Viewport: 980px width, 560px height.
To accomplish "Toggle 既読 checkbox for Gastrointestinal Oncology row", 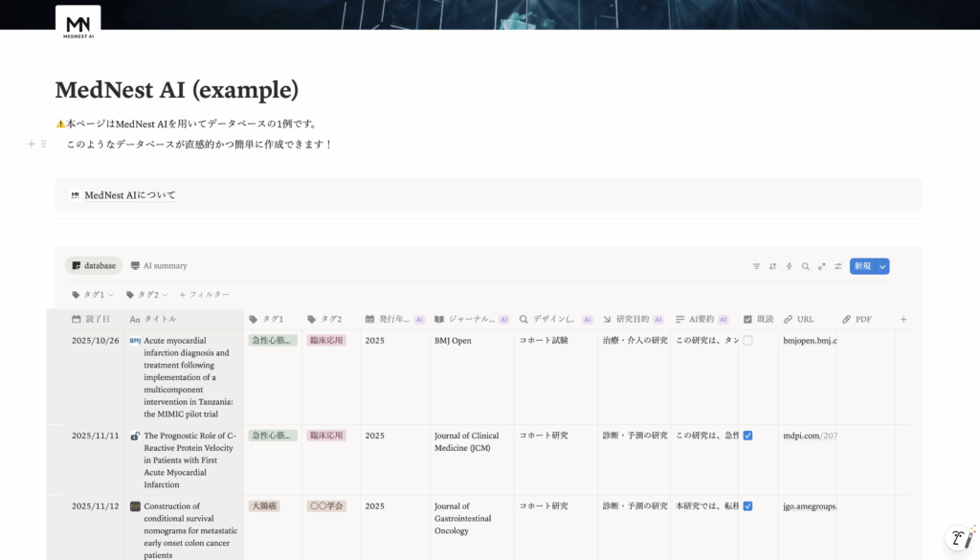I will (747, 506).
